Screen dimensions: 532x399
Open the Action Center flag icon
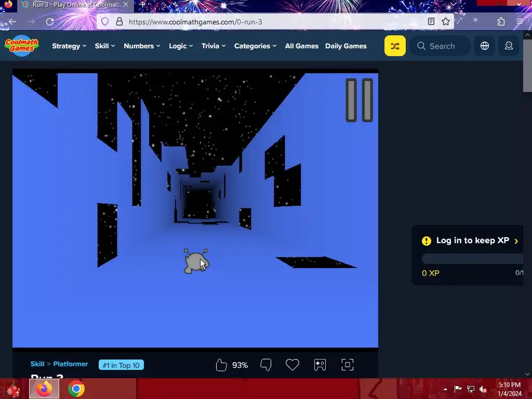point(458,389)
